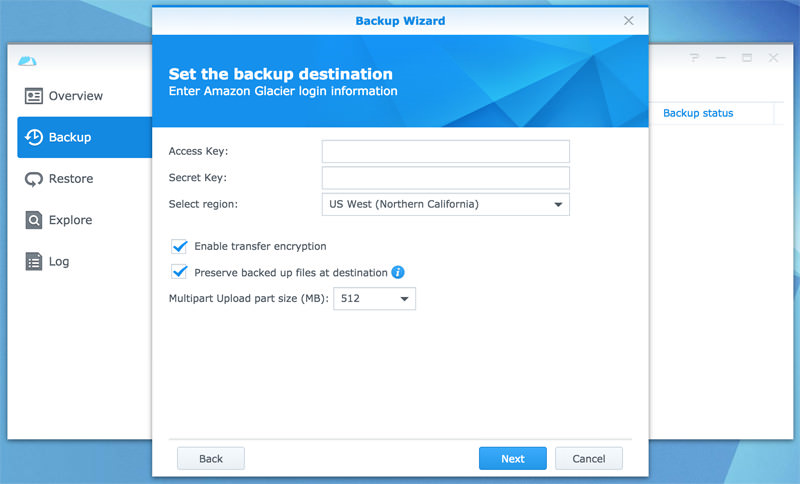This screenshot has height=484, width=800.
Task: Select the Overview menu label
Action: [x=76, y=96]
